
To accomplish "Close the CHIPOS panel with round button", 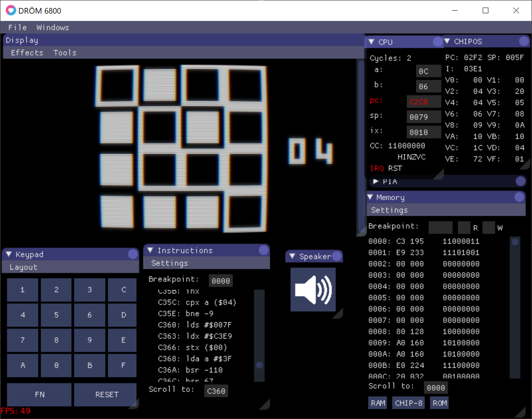I will 524,41.
